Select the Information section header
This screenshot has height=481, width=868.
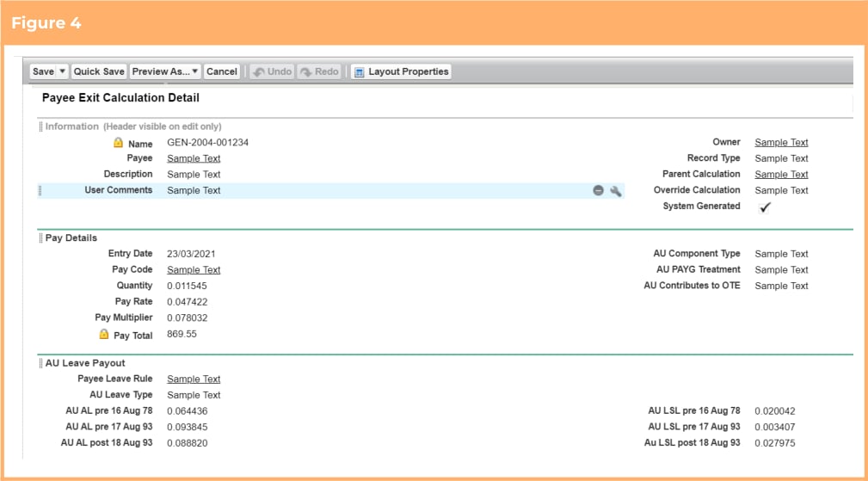coord(132,126)
